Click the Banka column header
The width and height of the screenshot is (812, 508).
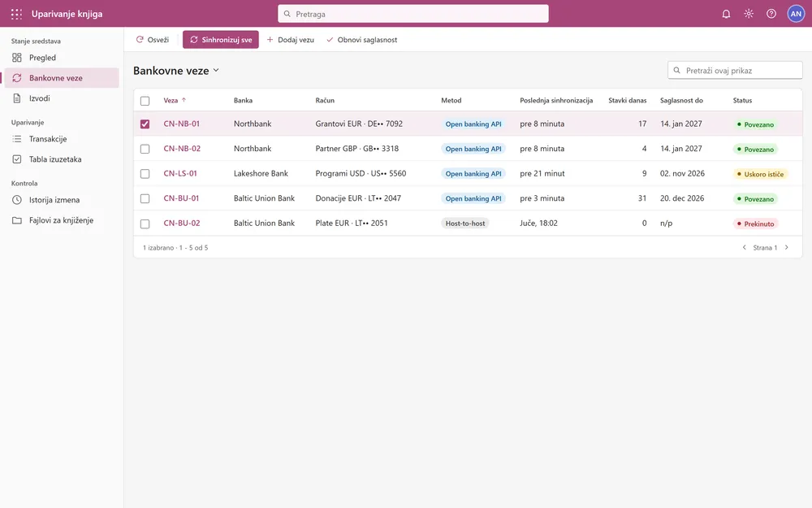coord(243,100)
